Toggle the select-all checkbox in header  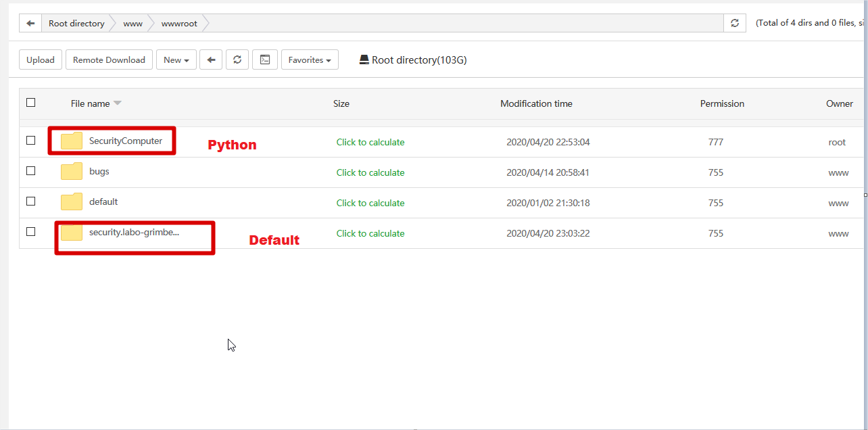point(30,103)
